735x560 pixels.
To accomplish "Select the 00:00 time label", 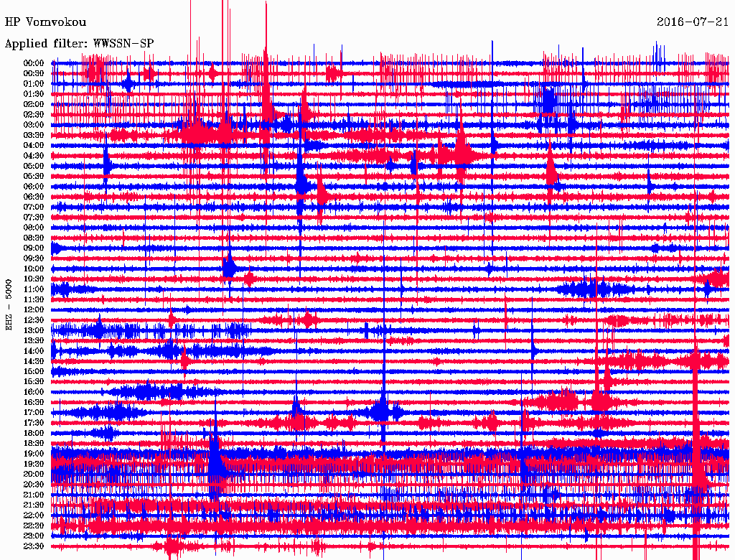I will [x=34, y=63].
